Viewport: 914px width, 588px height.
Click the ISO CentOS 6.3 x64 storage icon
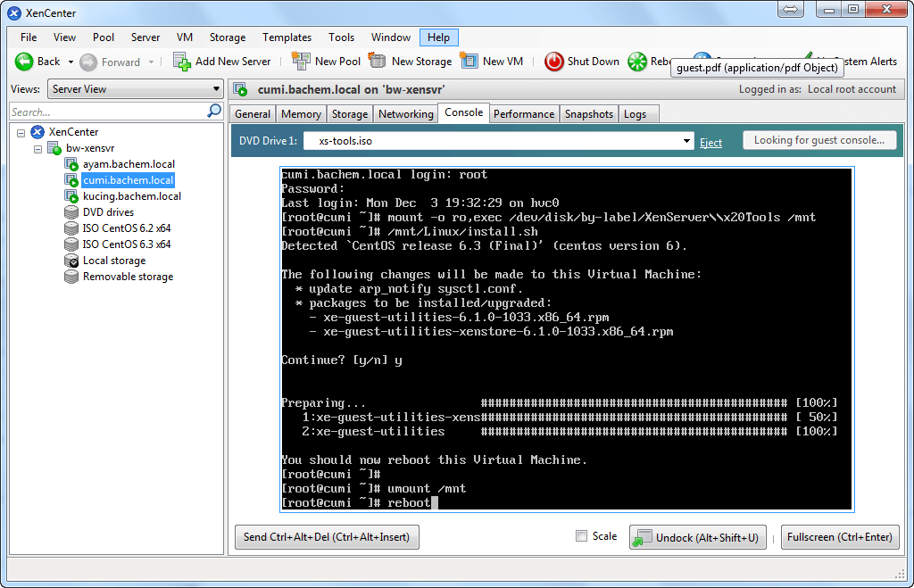[71, 244]
